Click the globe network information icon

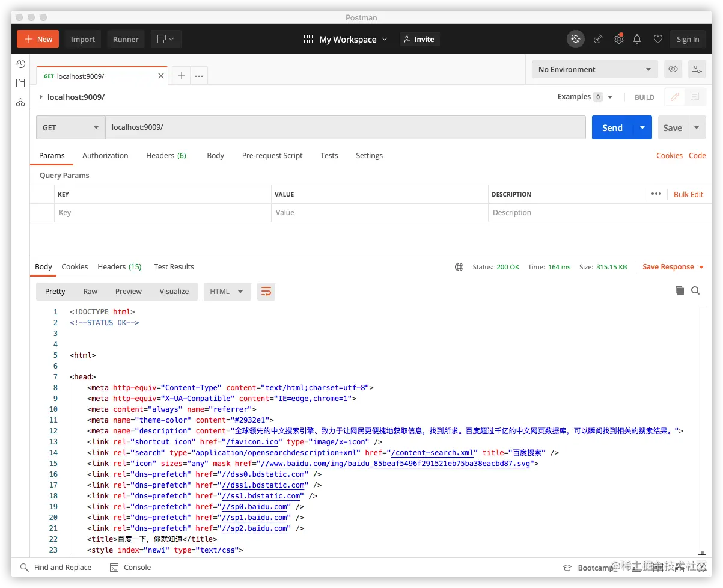(459, 267)
